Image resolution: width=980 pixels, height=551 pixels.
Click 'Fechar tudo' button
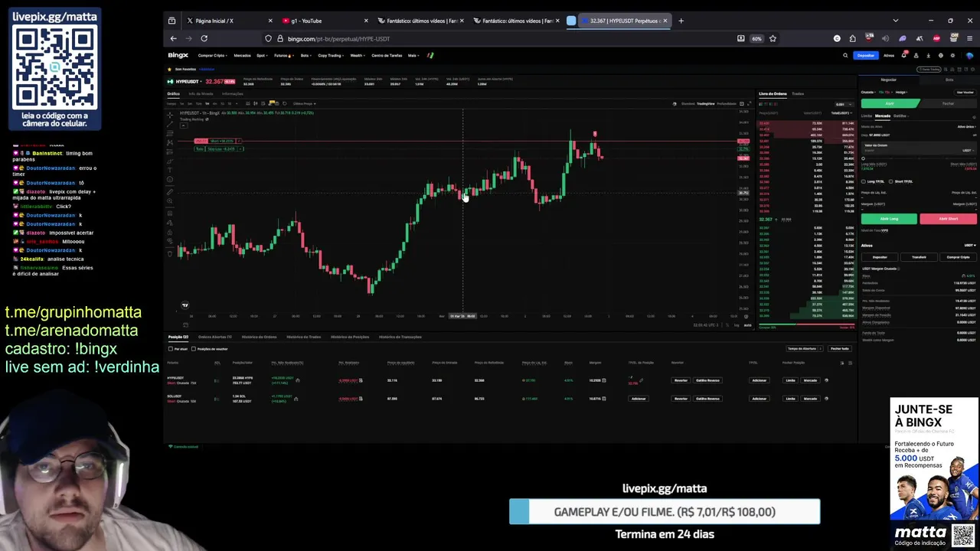pos(840,348)
